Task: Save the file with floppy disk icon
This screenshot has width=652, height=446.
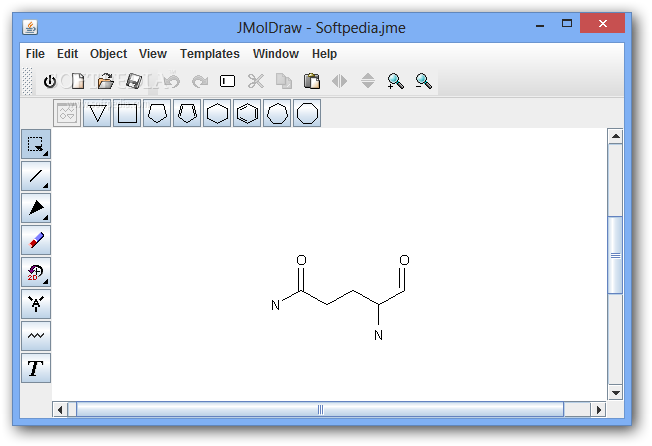Action: click(134, 81)
